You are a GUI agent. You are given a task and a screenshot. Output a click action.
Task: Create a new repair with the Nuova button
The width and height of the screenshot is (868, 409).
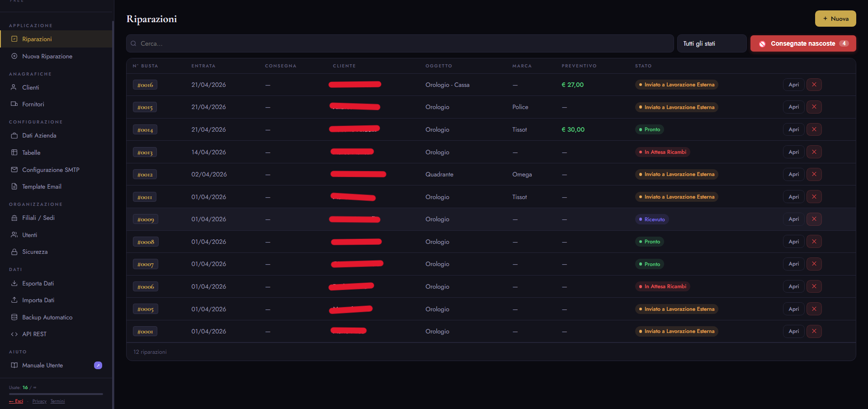coord(835,19)
